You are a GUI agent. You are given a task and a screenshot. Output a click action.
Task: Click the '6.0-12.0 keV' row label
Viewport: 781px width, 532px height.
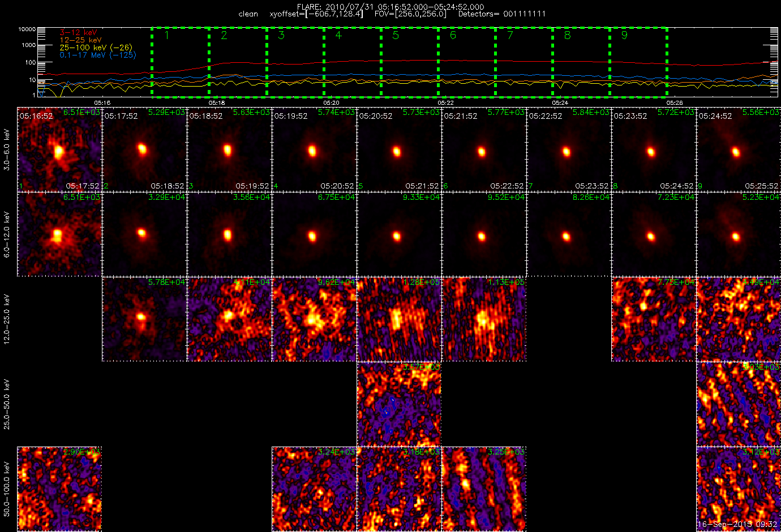click(7, 234)
